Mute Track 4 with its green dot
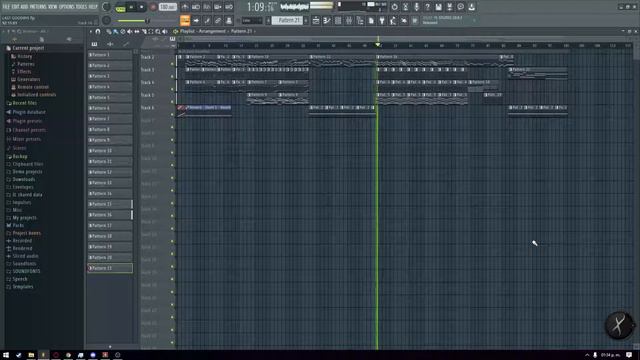The height and width of the screenshot is (360, 640). coord(172,89)
